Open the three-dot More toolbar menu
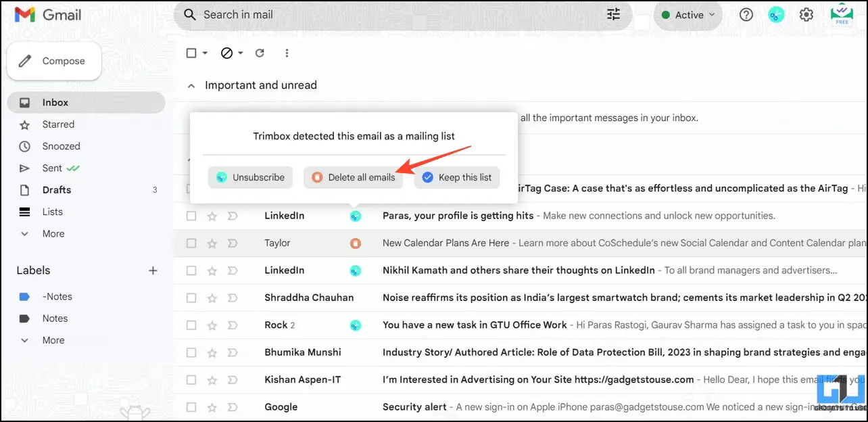 click(287, 53)
